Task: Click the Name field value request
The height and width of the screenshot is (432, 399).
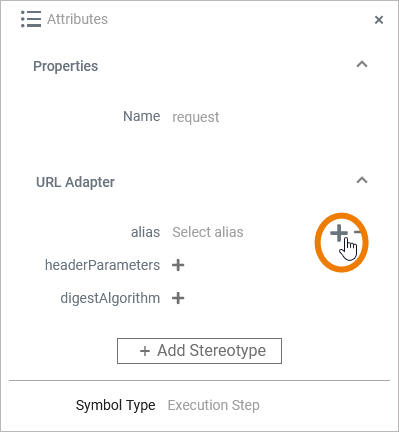Action: [196, 117]
